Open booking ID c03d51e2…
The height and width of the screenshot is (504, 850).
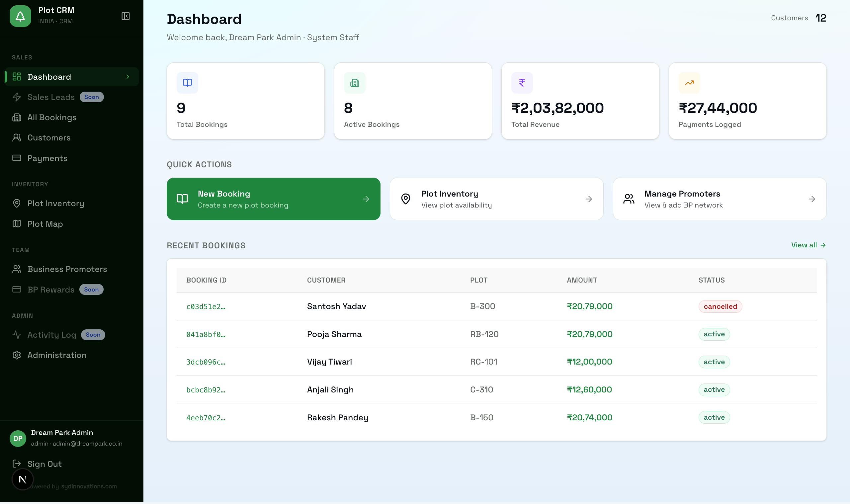206,307
